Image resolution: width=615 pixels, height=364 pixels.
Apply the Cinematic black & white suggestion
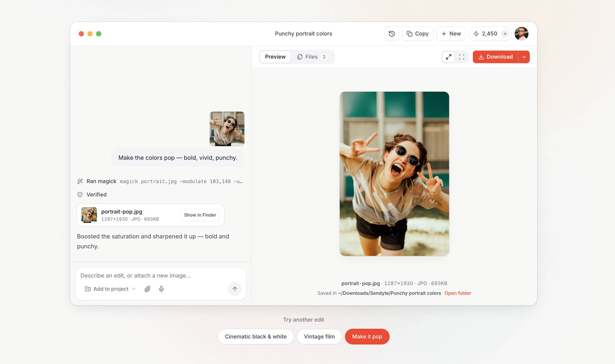point(256,336)
